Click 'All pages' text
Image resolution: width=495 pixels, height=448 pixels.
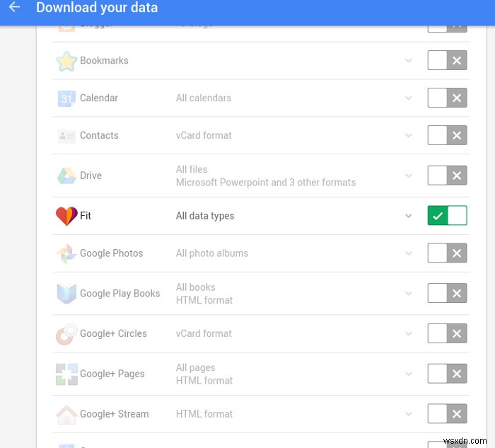point(195,368)
